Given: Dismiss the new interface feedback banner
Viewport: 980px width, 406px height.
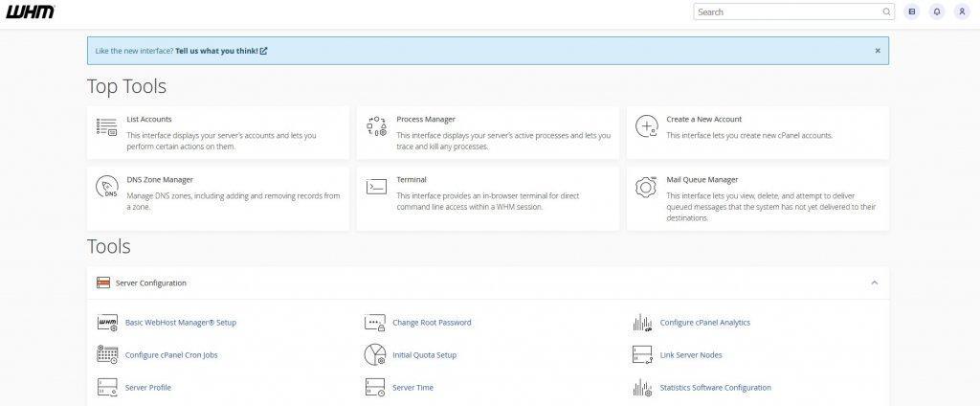Looking at the screenshot, I should click(x=878, y=51).
